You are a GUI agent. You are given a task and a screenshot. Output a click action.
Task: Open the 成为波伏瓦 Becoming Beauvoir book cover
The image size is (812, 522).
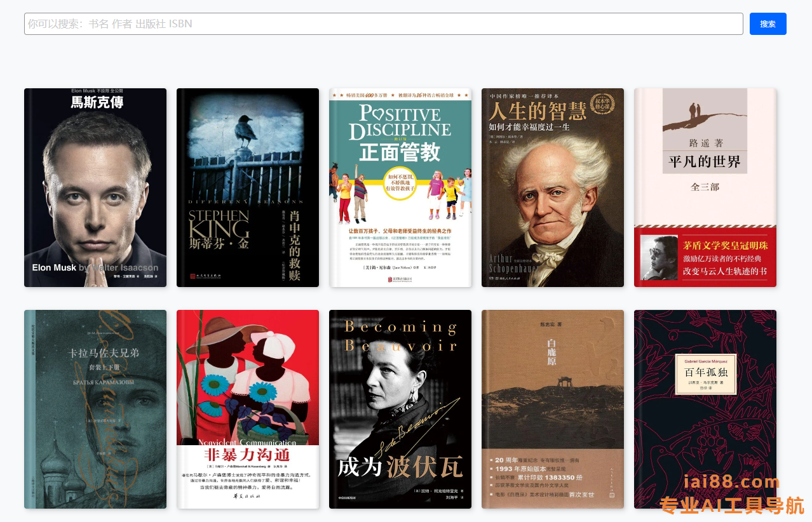click(x=400, y=409)
